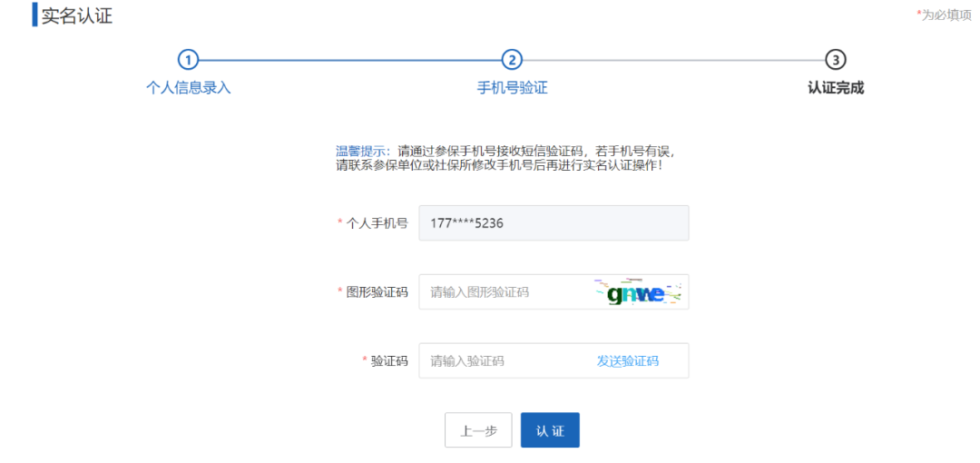Click the step 1 circle icon
This screenshot has height=463, width=980.
tap(188, 60)
